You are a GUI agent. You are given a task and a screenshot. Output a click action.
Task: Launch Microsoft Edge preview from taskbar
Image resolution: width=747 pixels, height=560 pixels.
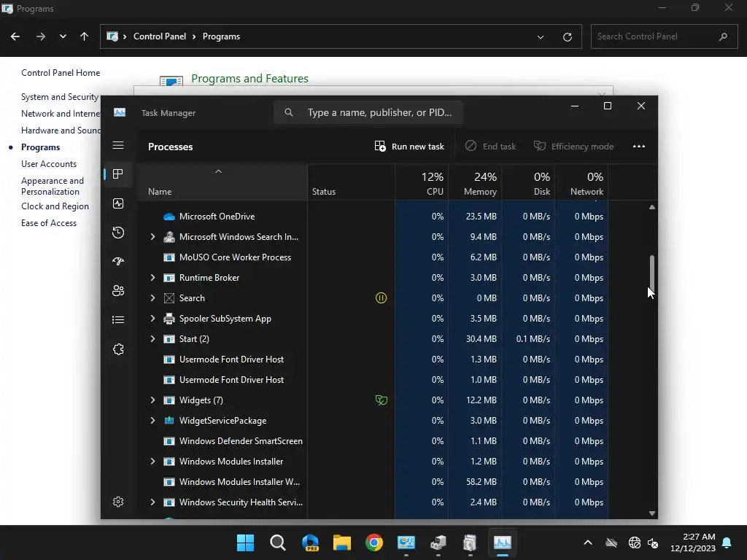(310, 542)
